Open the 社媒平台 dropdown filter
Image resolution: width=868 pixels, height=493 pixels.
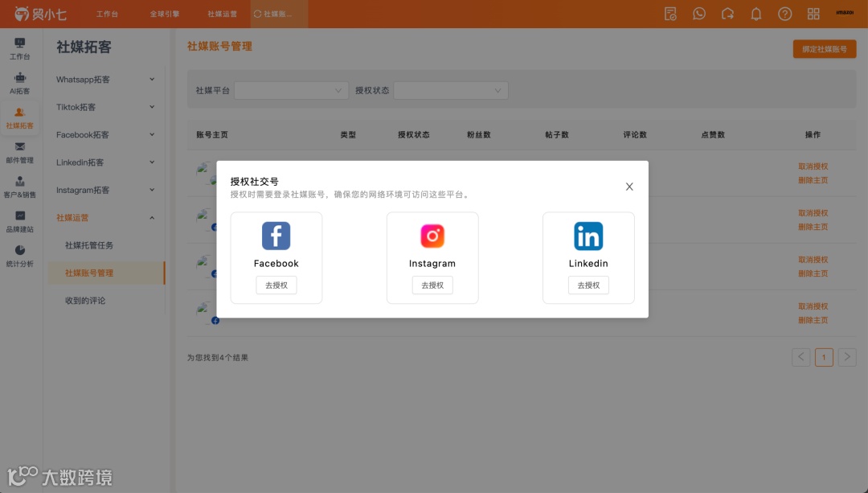coord(291,90)
